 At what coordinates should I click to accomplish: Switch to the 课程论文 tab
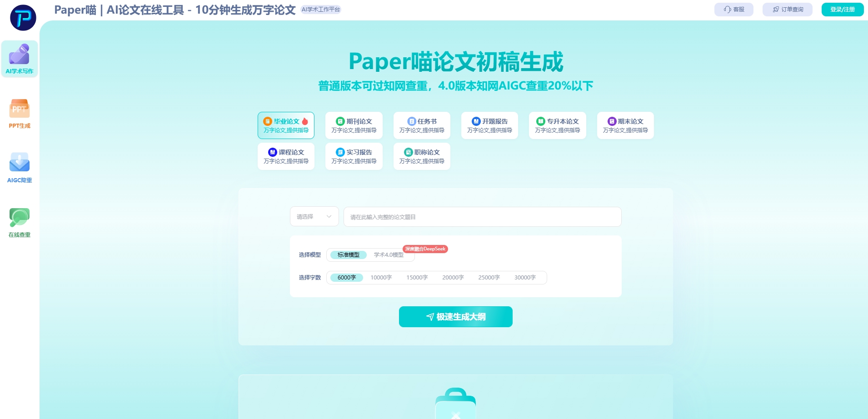(x=286, y=156)
